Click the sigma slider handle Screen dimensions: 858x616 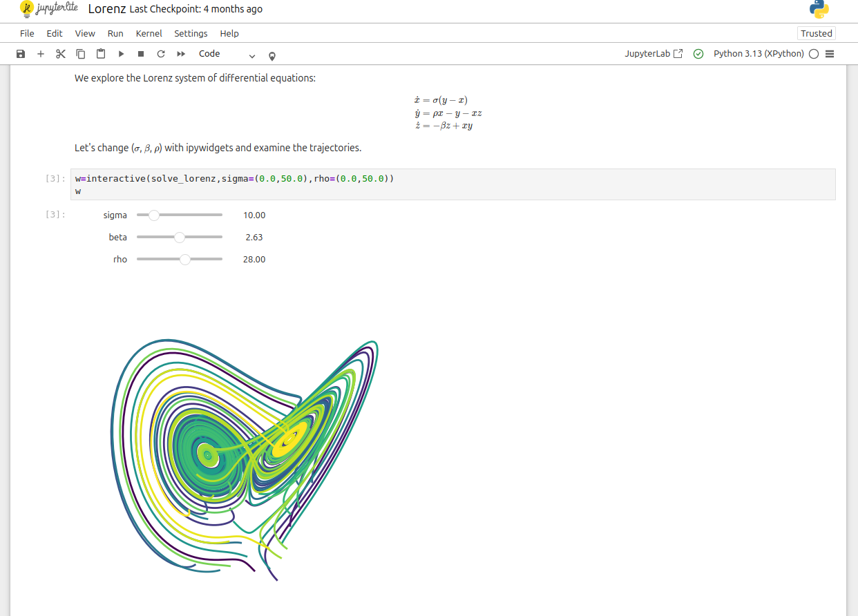click(x=154, y=215)
